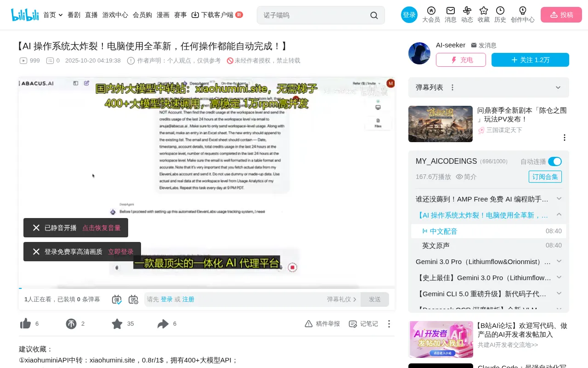
Task: Toggle danmaku display on the player
Action: (117, 299)
